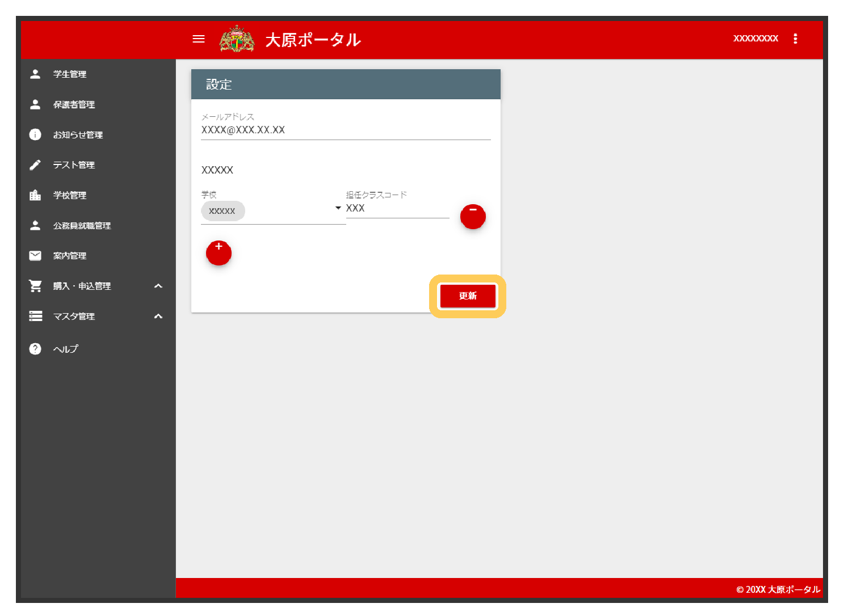Click the Ohara Portal crest logo

click(x=237, y=39)
